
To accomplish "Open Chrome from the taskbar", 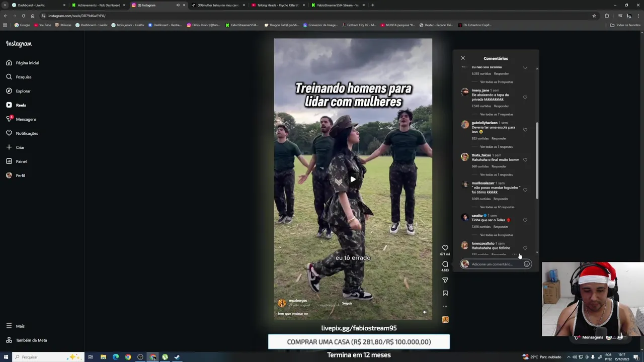I will [x=128, y=357].
